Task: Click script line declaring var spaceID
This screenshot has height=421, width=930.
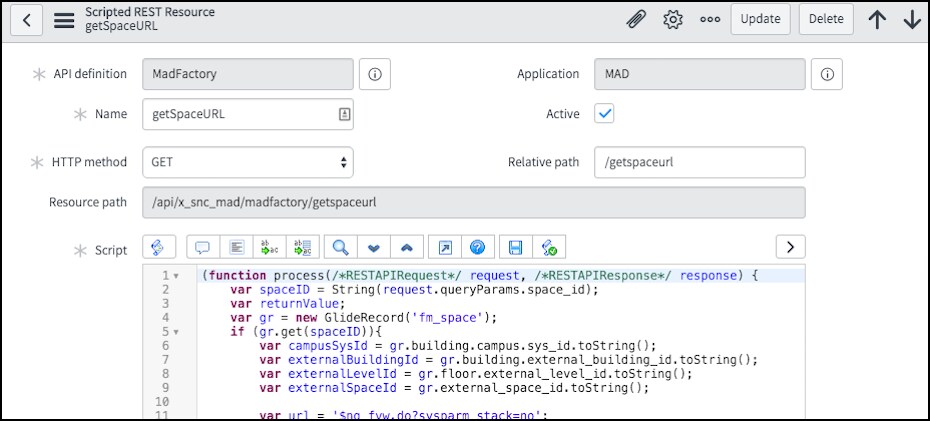Action: point(414,289)
